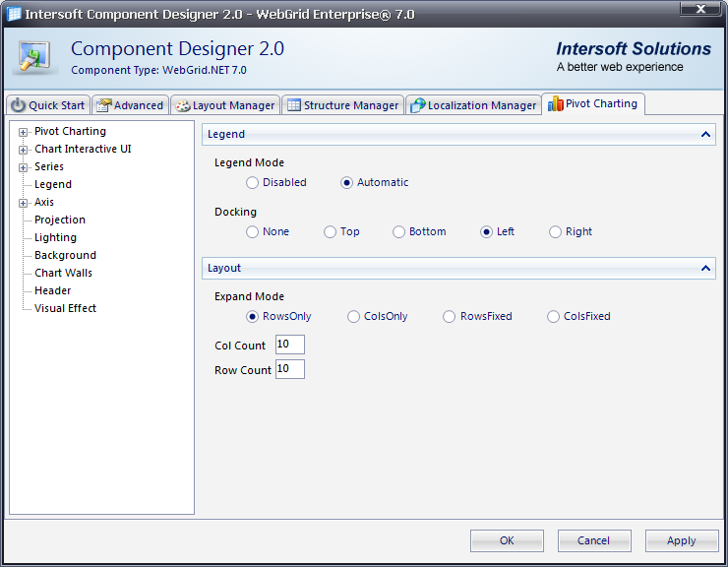
Task: Click the Structure Manager grid icon
Action: coord(293,105)
